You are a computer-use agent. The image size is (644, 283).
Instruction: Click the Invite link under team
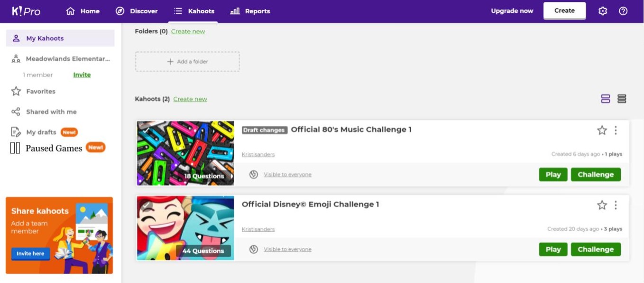pyautogui.click(x=82, y=75)
